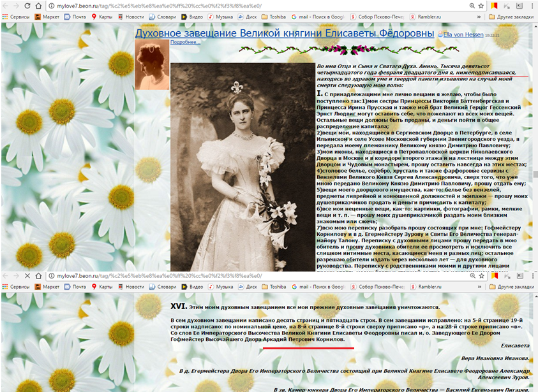Open yellow-red flag extension in lower browser
This screenshot has width=538, height=392.
coord(495,275)
